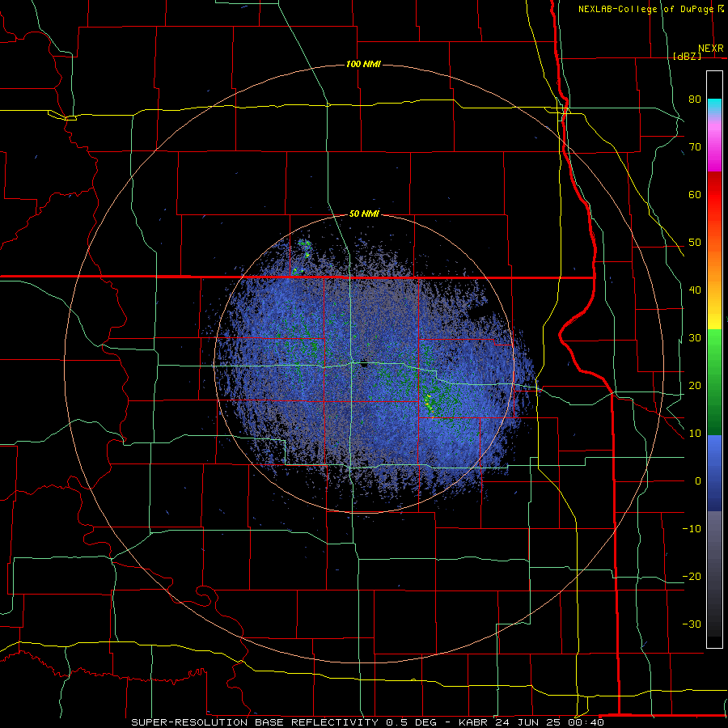Click the 70 value on the dBZ scale

tap(695, 147)
